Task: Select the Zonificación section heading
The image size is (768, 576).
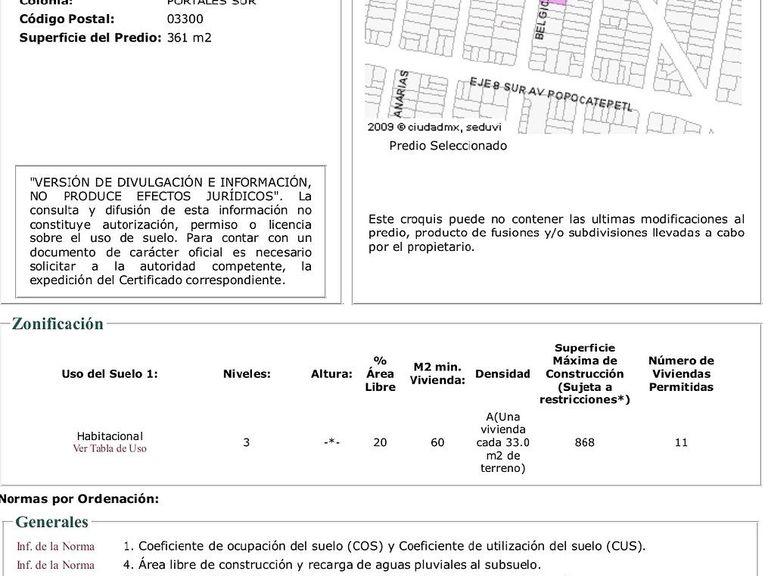Action: (57, 324)
